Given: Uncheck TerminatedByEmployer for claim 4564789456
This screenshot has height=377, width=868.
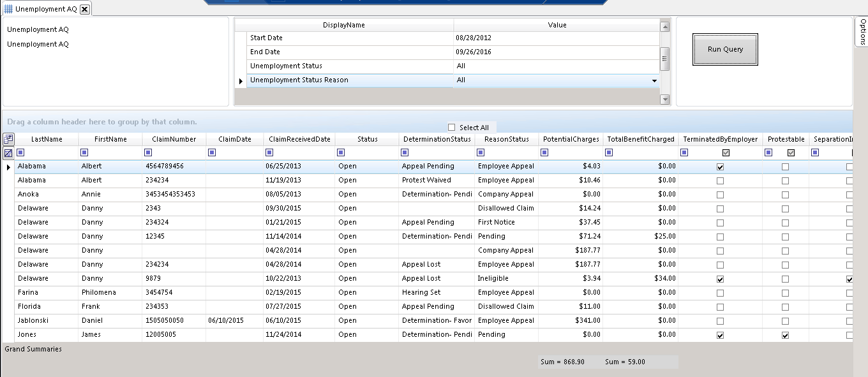Looking at the screenshot, I should (x=721, y=167).
